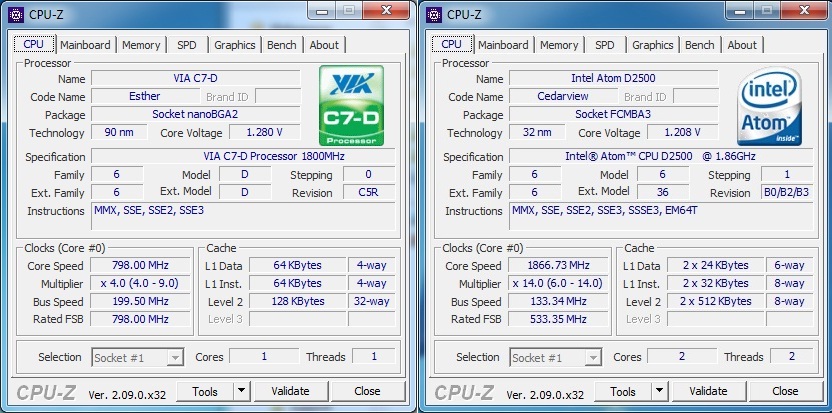Expand Tools dropdown arrow in left VIA window
Screen dimensions: 832x413
tap(241, 392)
